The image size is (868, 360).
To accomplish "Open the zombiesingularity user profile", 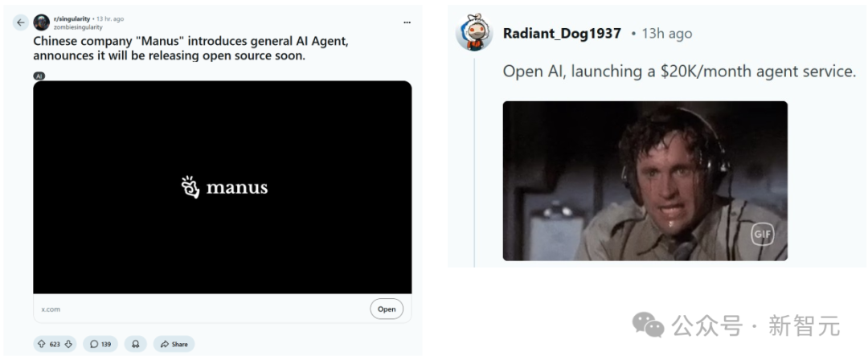I will pos(78,27).
